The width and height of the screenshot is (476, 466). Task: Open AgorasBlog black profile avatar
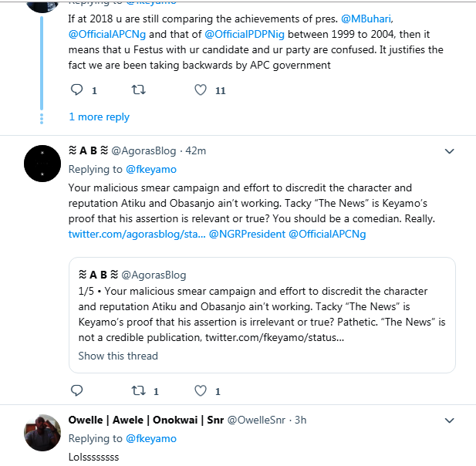(42, 164)
